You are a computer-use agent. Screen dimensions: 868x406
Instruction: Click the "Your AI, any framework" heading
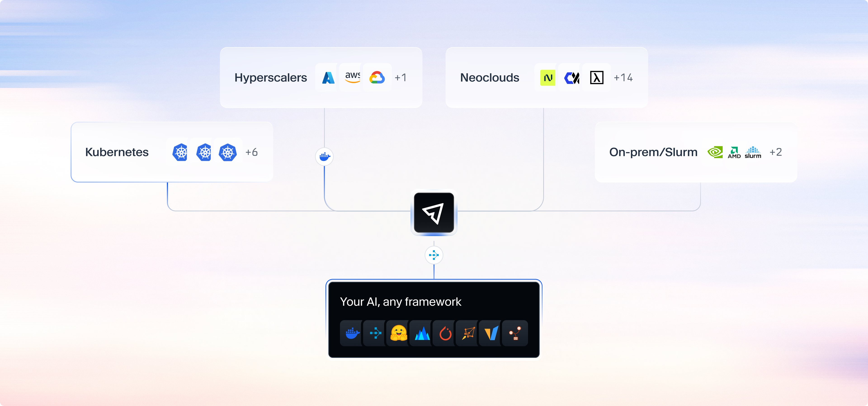400,302
